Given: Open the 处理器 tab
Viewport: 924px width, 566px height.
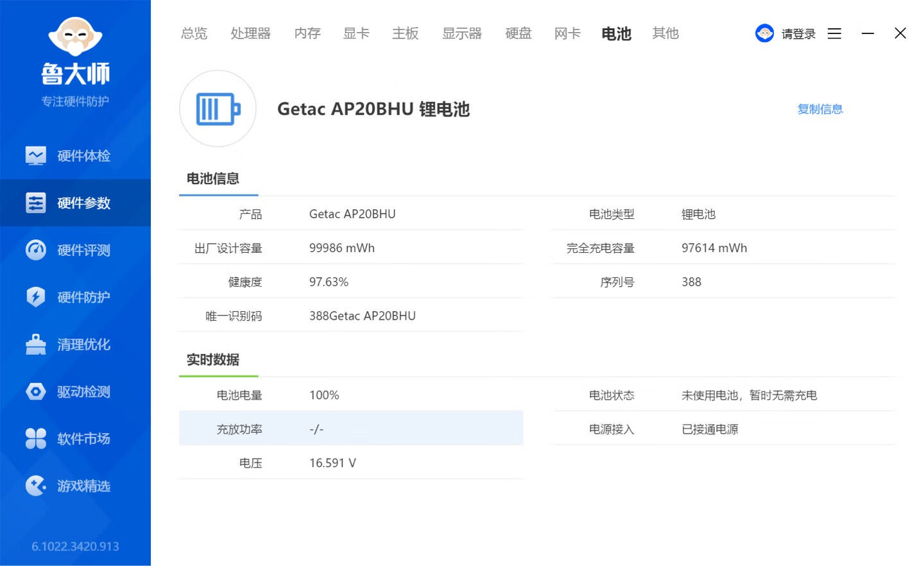Looking at the screenshot, I should tap(250, 33).
